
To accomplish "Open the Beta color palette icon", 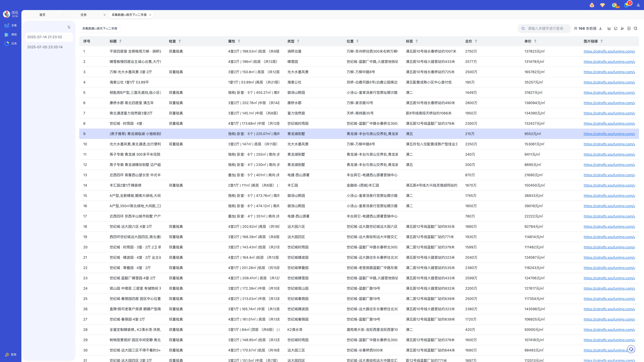I will pos(614,5).
